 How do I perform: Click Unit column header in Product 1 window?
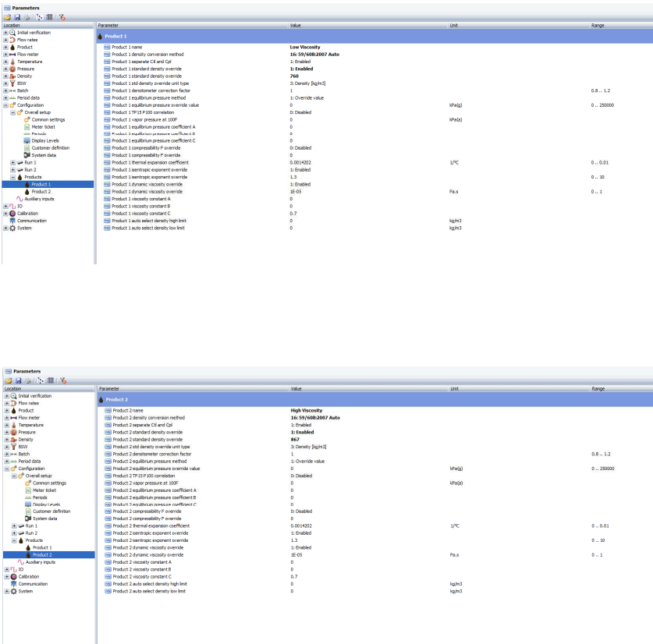[x=519, y=26]
